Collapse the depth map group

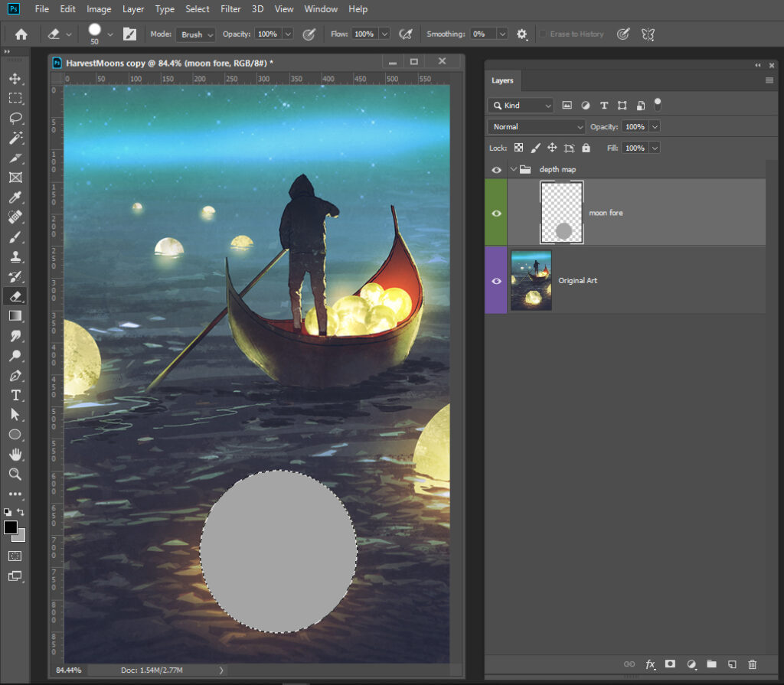point(514,169)
